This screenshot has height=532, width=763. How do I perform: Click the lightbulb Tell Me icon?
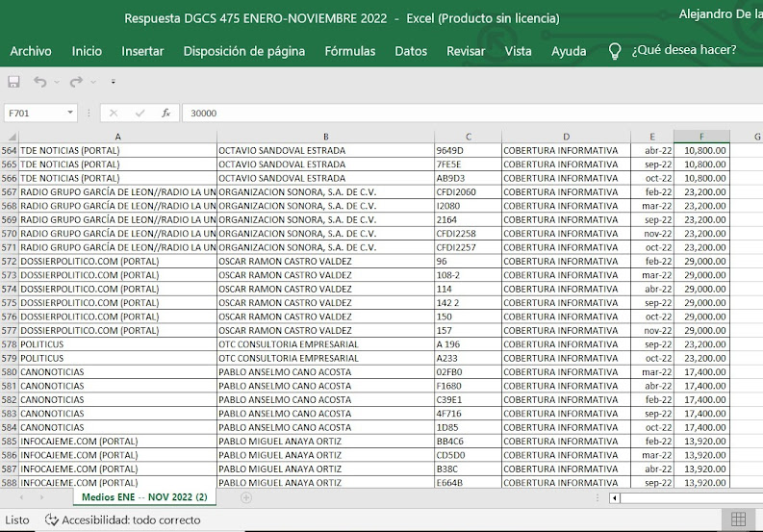click(615, 51)
